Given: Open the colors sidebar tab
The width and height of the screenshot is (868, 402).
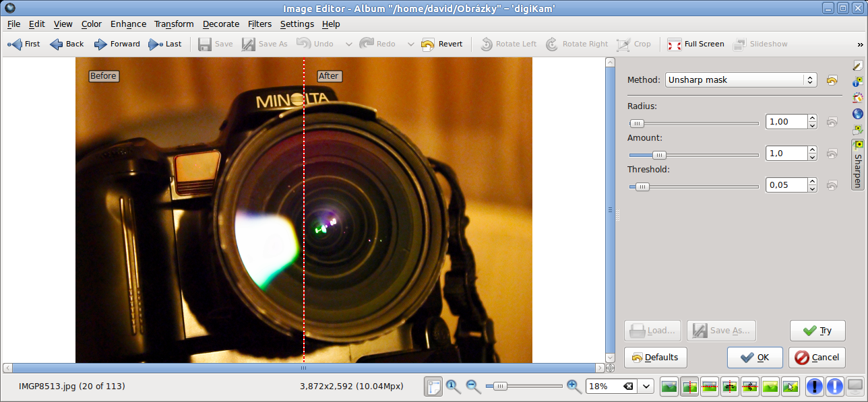Looking at the screenshot, I should coord(858,98).
